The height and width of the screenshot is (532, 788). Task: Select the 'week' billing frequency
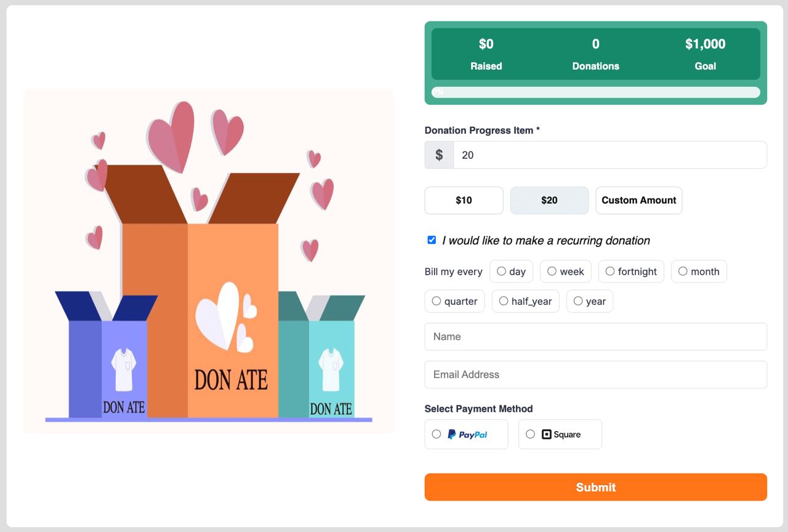tap(551, 271)
